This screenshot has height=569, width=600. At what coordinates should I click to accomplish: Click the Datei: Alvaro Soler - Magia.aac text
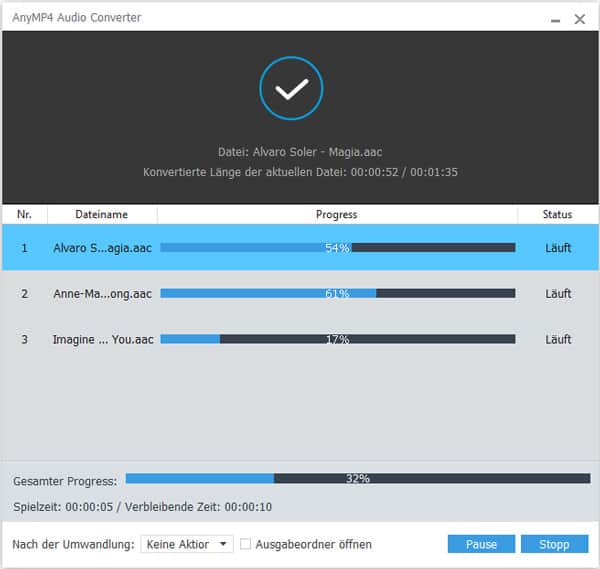click(300, 152)
